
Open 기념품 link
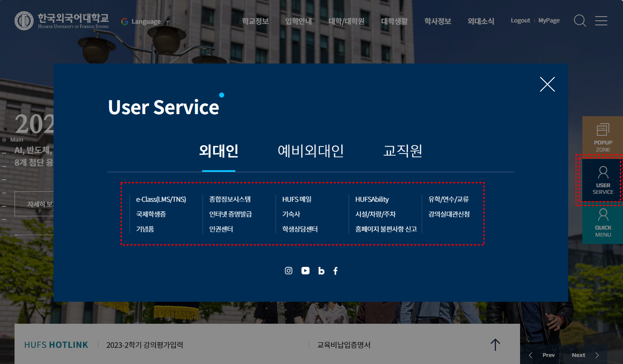pos(145,229)
